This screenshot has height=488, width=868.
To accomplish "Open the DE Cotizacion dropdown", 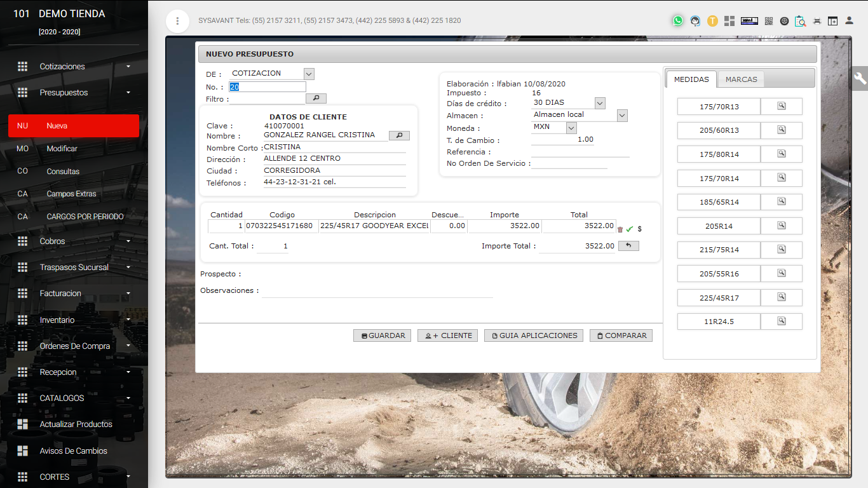I will 309,74.
